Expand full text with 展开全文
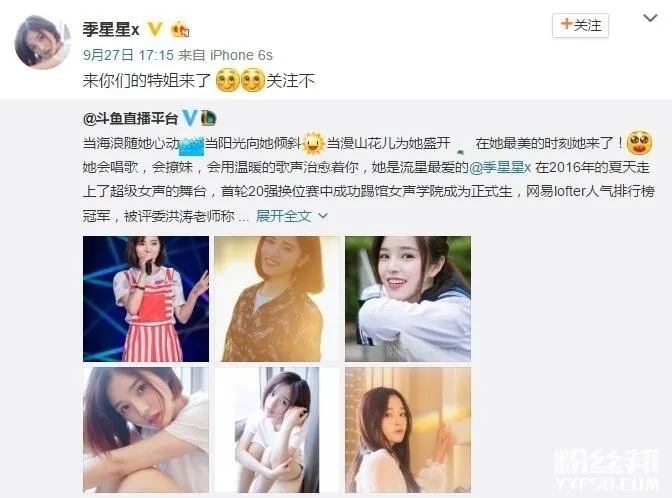Viewport: 672px width, 498px height. [x=284, y=216]
